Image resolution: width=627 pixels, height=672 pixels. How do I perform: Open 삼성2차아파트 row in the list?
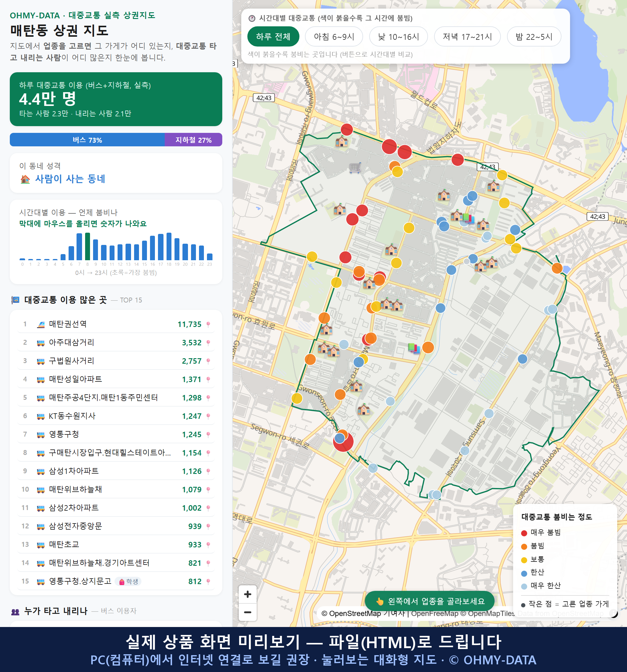(x=116, y=508)
